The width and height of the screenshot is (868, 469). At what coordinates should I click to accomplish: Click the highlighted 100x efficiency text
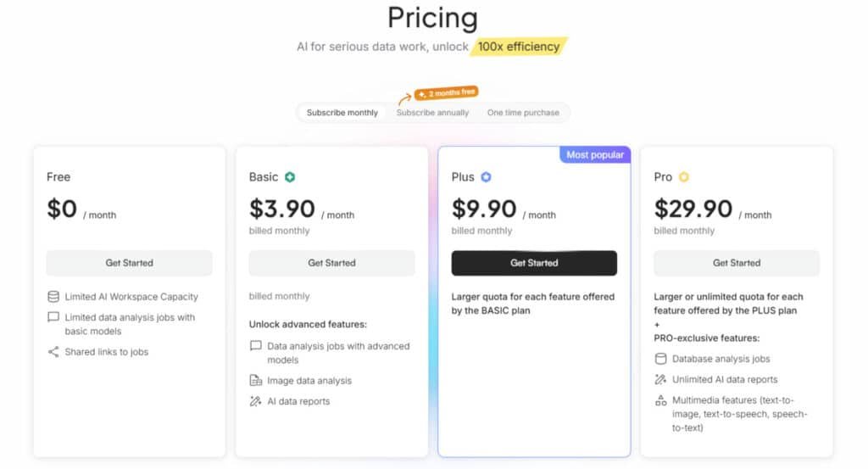[x=519, y=47]
